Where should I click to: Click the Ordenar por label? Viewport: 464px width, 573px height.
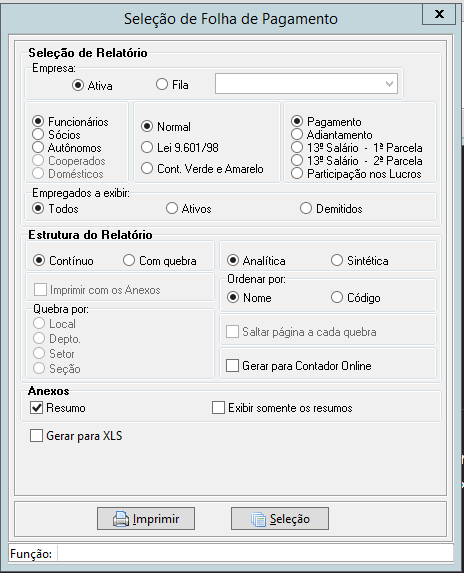256,279
